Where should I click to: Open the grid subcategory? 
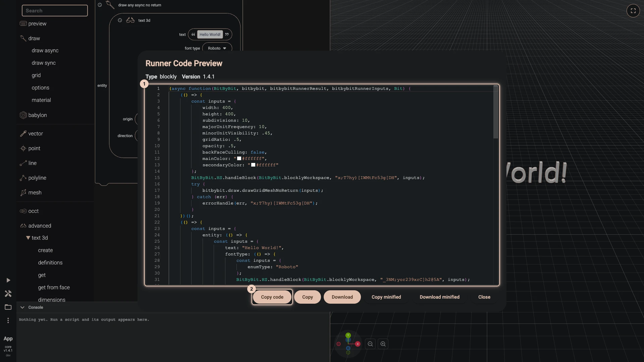[x=36, y=75]
